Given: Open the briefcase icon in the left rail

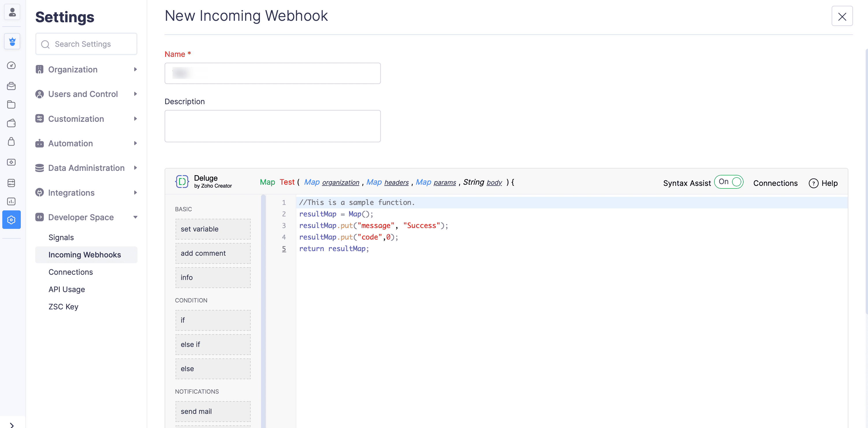Looking at the screenshot, I should pos(11,86).
